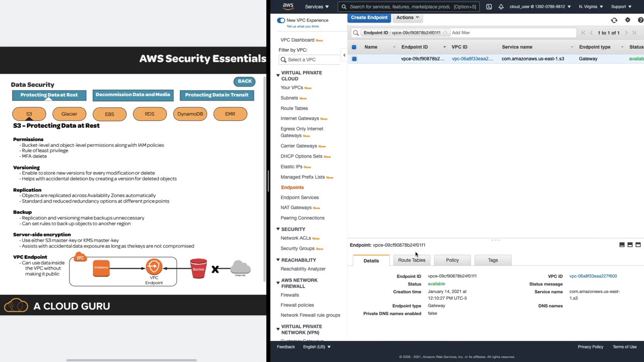Open the help question mark icon

tap(640, 20)
